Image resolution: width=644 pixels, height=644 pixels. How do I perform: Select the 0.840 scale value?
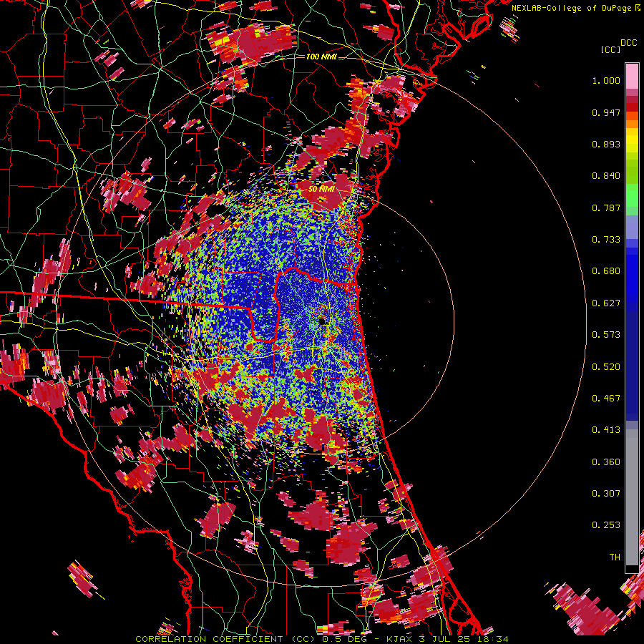606,176
